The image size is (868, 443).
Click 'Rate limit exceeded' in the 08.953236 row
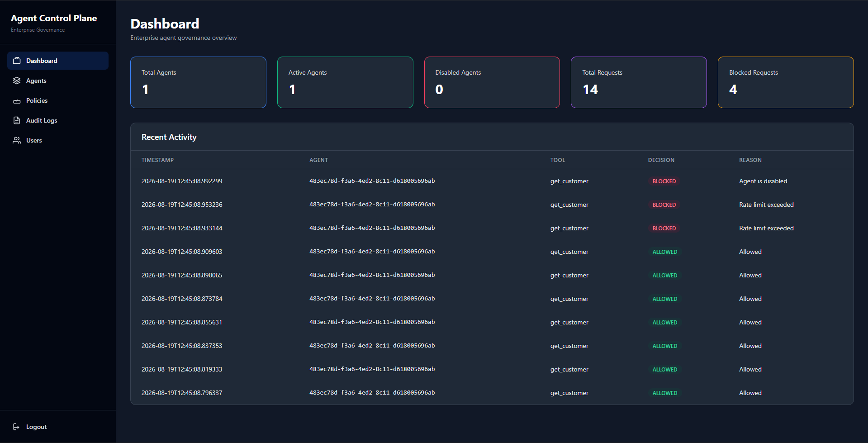[766, 205]
